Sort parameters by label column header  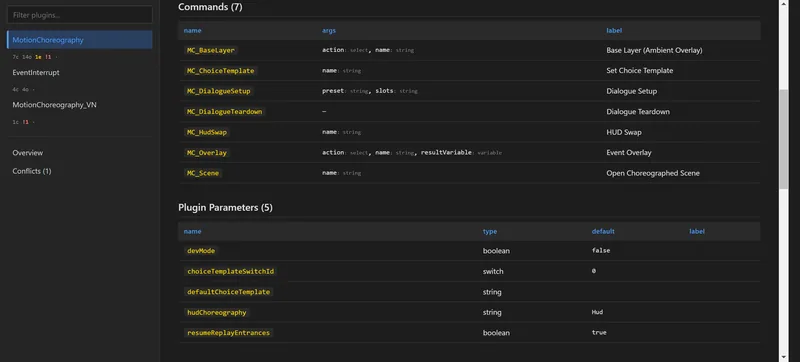[x=696, y=231]
